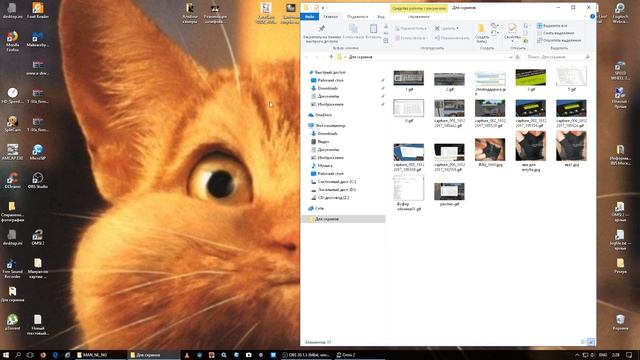Click the Up arrow navigation button
The width and height of the screenshot is (640, 360).
tap(331, 57)
